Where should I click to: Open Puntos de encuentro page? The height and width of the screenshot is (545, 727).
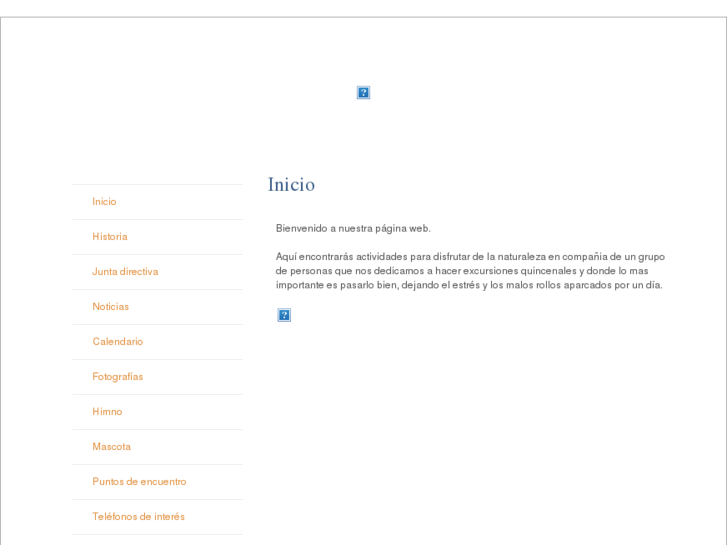pyautogui.click(x=139, y=482)
